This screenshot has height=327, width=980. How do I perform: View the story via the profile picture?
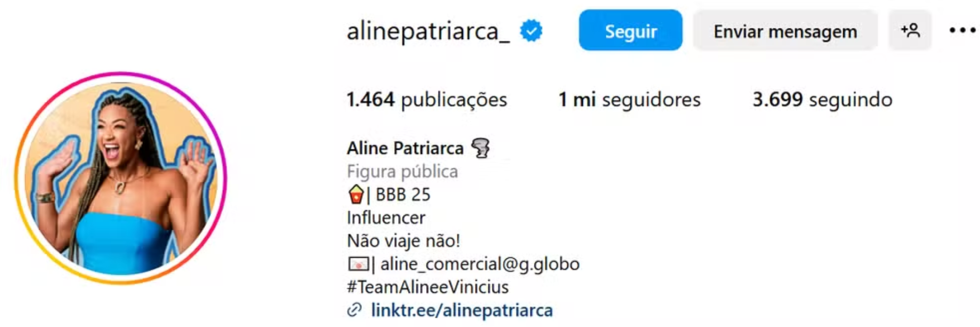[121, 178]
